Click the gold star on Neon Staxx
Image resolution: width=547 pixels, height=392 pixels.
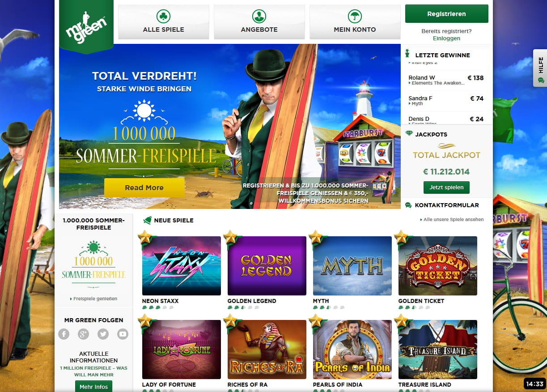click(x=145, y=237)
